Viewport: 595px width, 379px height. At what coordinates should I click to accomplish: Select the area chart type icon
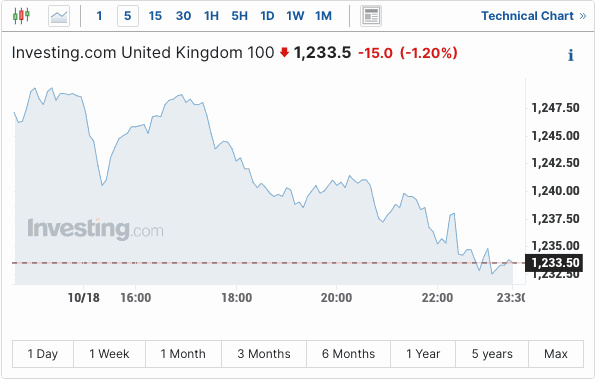coord(59,16)
